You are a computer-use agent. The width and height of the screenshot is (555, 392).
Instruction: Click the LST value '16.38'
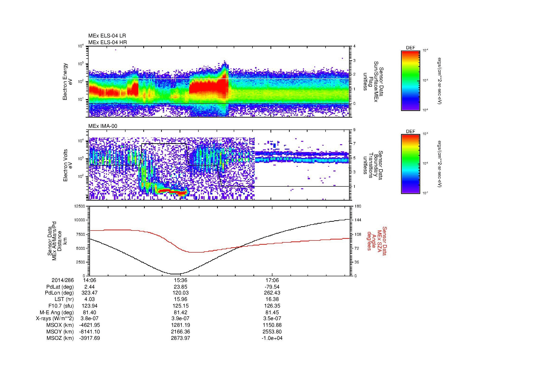(272, 300)
